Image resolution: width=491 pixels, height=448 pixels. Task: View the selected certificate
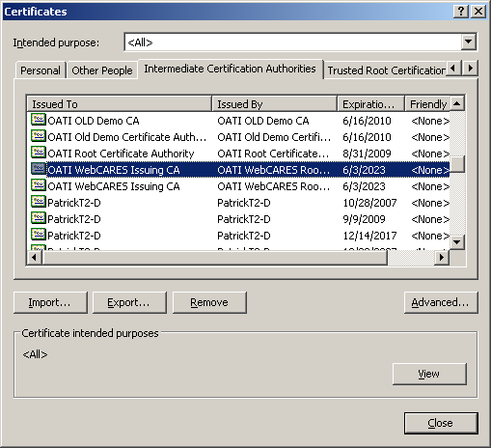click(x=429, y=374)
